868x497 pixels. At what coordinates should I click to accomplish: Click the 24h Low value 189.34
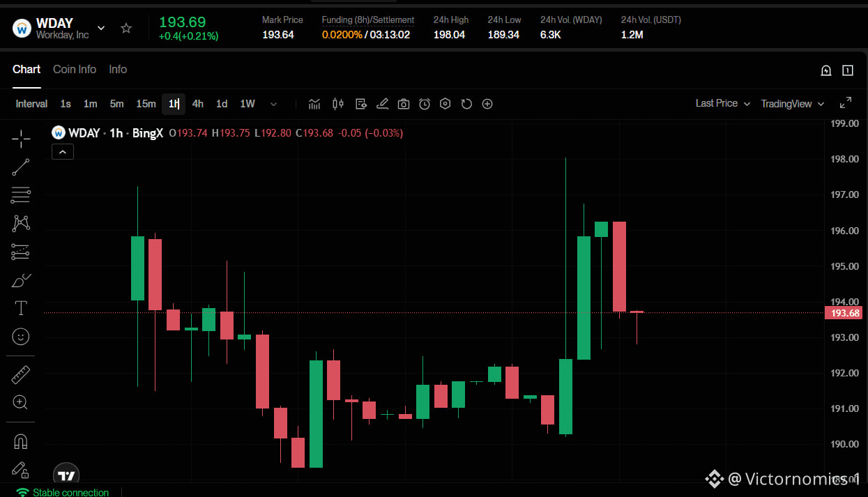tap(503, 35)
